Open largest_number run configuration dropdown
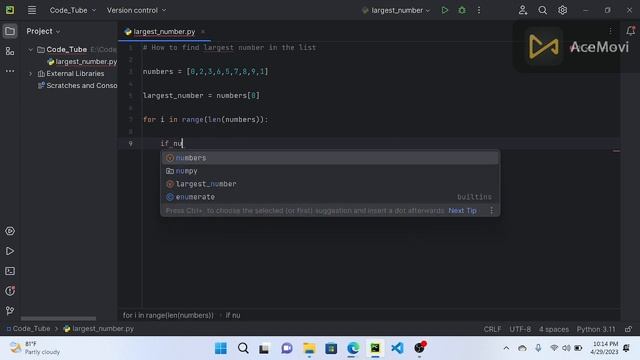The height and width of the screenshot is (360, 640). [x=396, y=10]
